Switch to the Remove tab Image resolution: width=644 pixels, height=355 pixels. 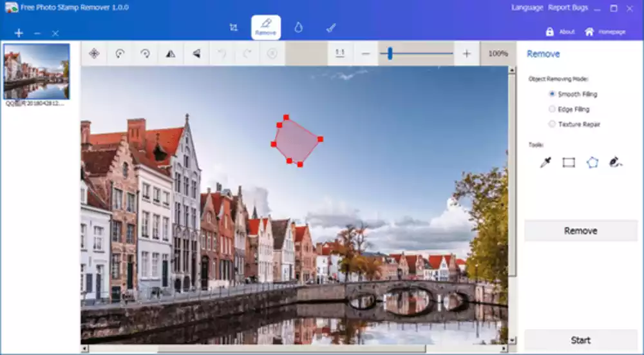click(266, 28)
